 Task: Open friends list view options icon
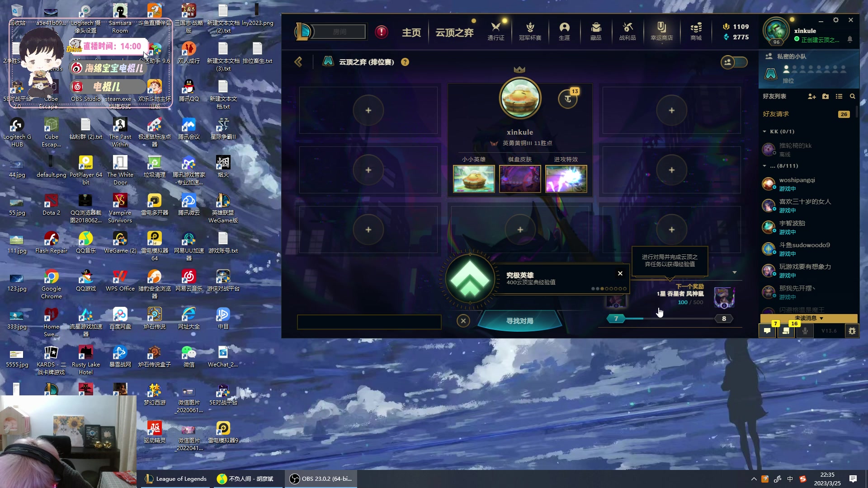[839, 96]
